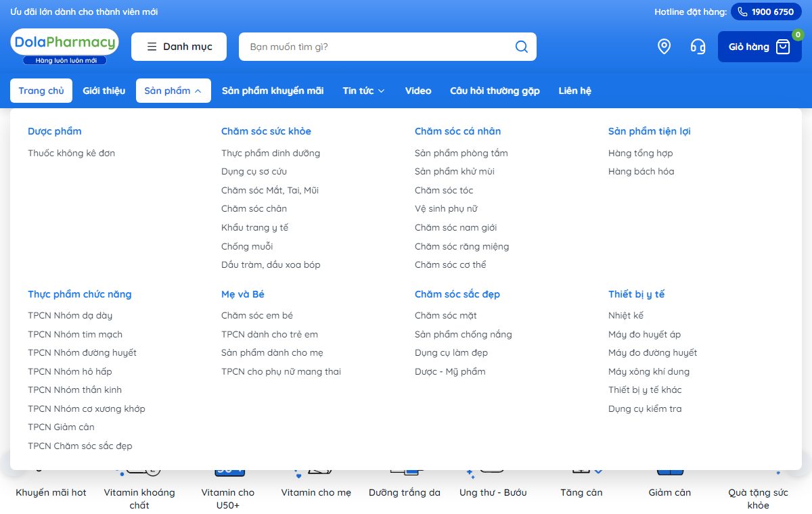Select Khẩu trang y tế
The width and height of the screenshot is (812, 514).
pyautogui.click(x=254, y=227)
